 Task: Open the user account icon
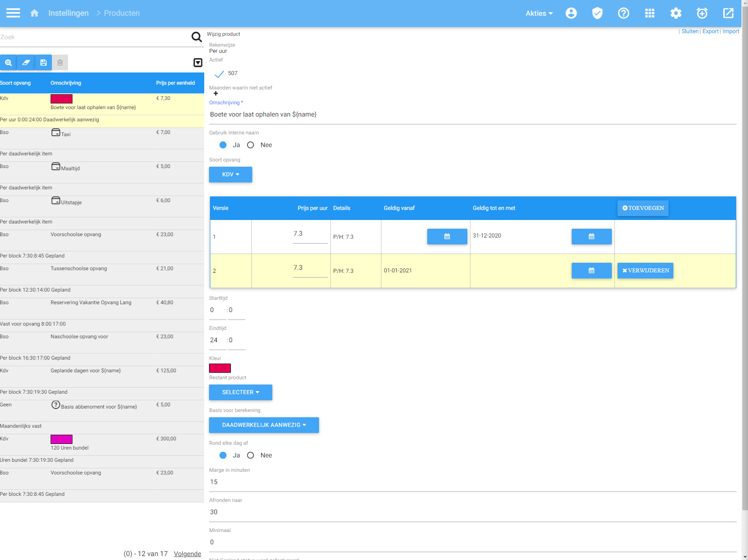click(x=571, y=13)
